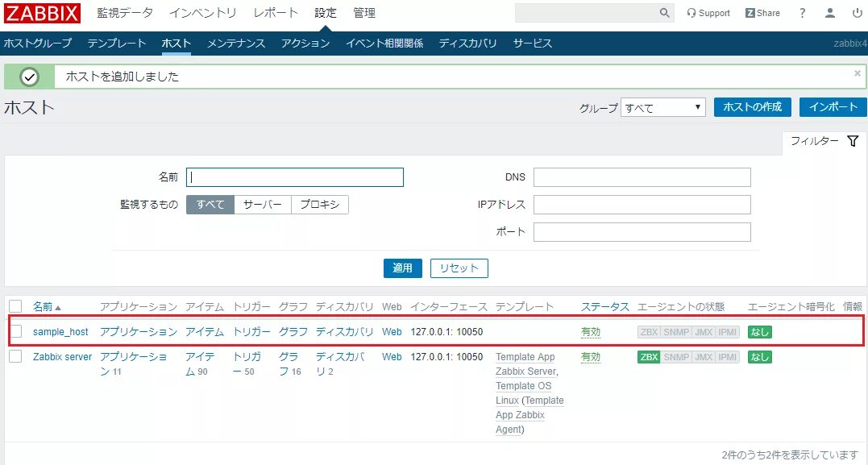Apply the filter with 適用
The height and width of the screenshot is (465, 868).
402,268
